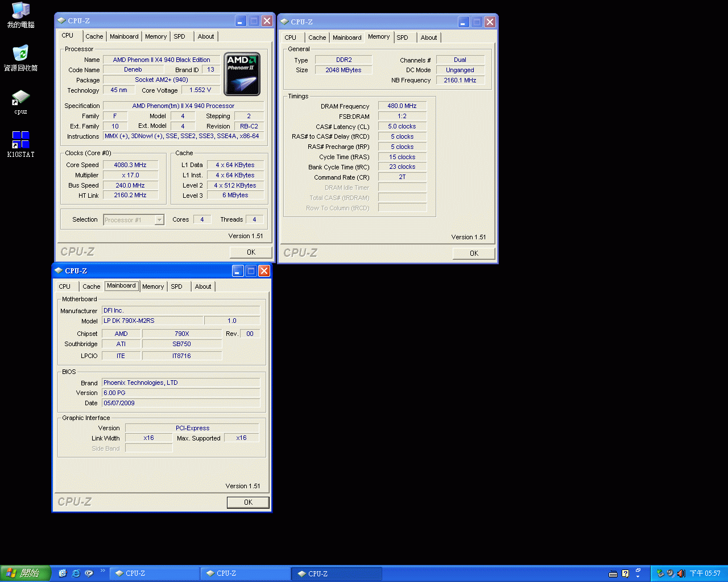Click the help question mark on the language bar
This screenshot has height=582, width=728.
pos(625,573)
